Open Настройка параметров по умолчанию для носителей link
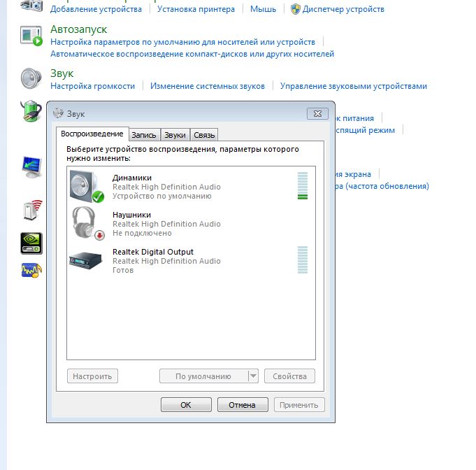 click(182, 42)
